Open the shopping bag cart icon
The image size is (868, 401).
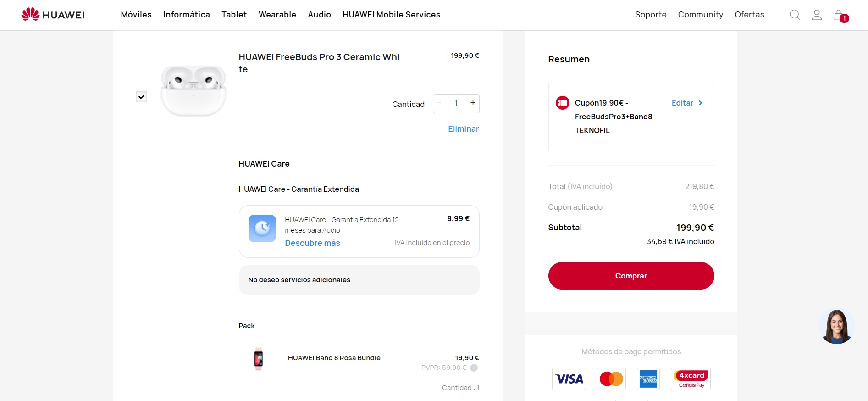pyautogui.click(x=840, y=16)
